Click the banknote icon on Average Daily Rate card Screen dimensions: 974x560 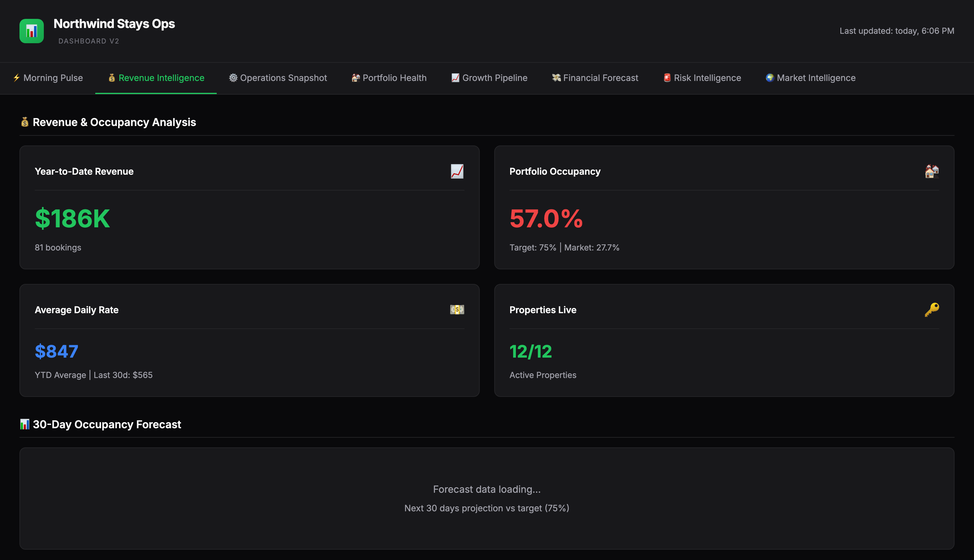pos(457,310)
